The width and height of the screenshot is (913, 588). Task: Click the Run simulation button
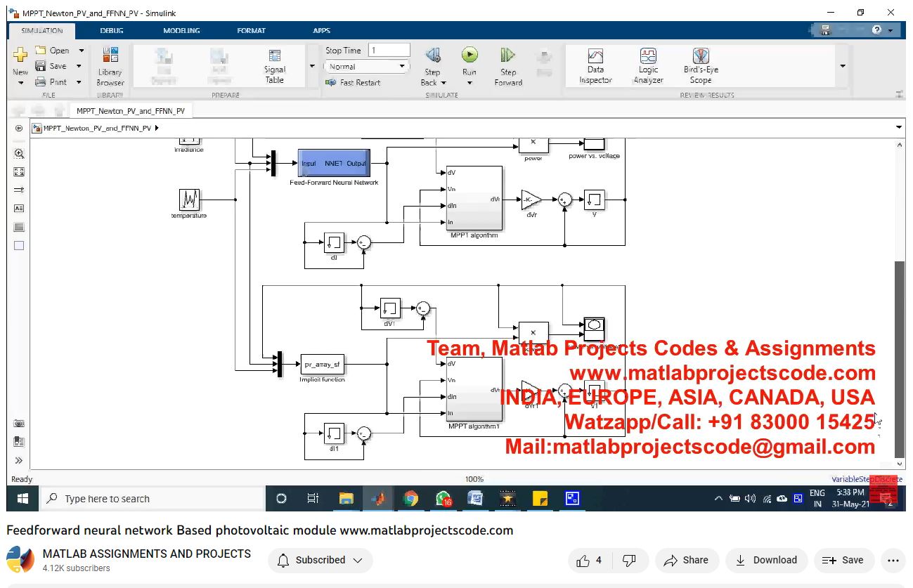point(470,56)
